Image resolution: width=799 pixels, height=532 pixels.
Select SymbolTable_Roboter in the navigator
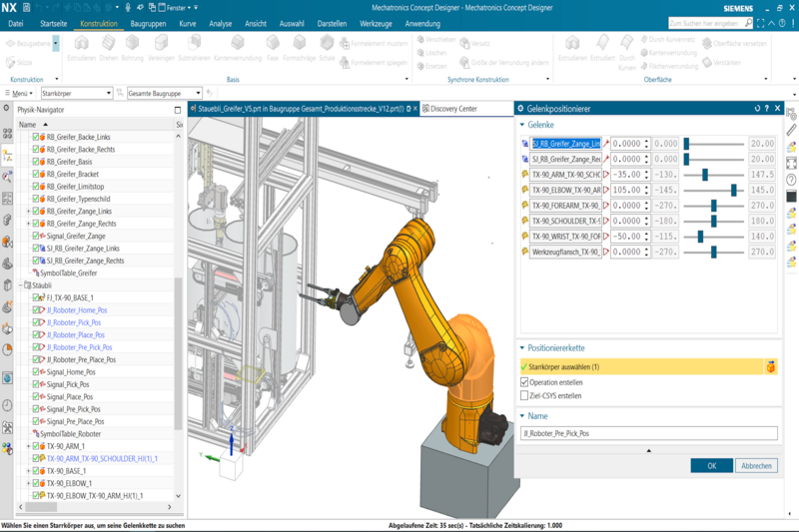pos(70,434)
